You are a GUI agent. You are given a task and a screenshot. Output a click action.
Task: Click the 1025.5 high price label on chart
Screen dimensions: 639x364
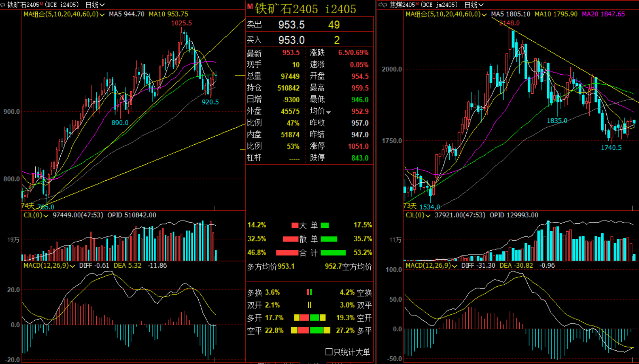point(181,23)
